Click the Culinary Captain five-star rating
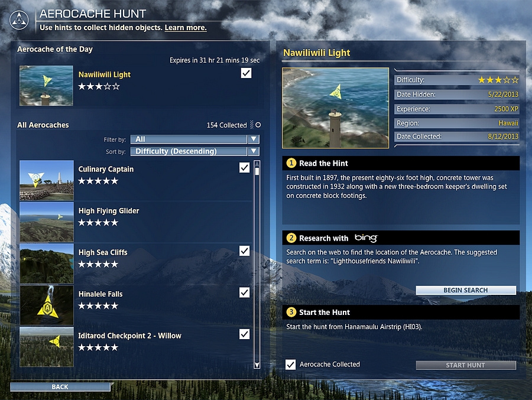Image resolution: width=532 pixels, height=400 pixels. click(98, 181)
